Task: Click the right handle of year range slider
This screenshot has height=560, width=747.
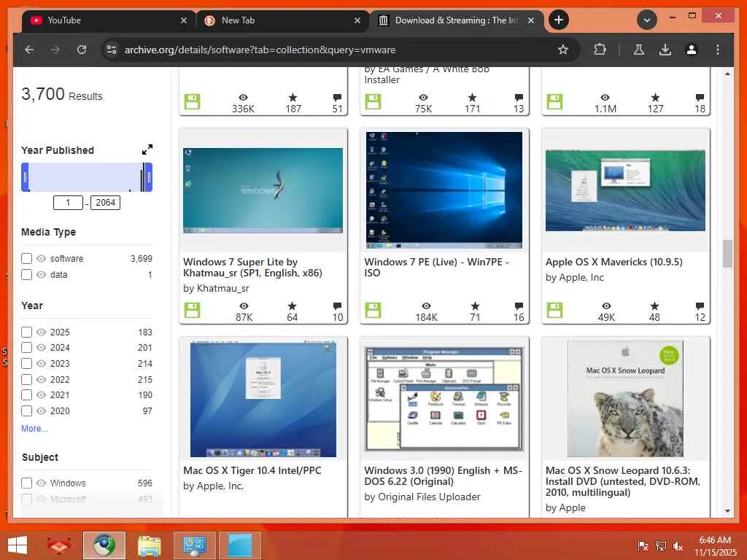Action: coord(149,177)
